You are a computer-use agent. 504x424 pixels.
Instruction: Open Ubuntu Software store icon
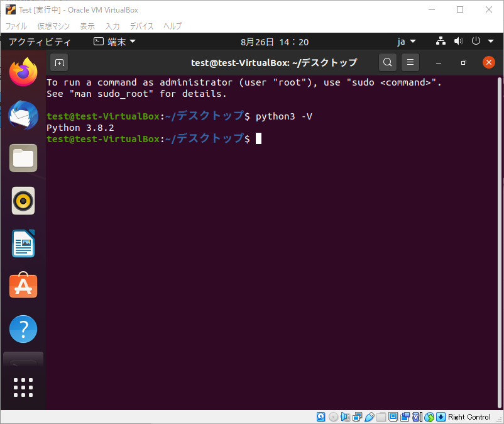tap(23, 285)
